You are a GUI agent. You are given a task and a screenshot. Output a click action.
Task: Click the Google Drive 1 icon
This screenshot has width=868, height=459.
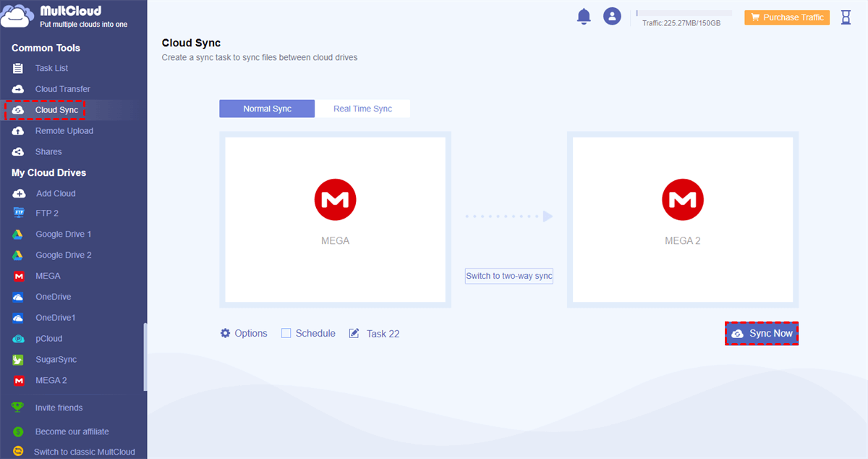pos(18,235)
